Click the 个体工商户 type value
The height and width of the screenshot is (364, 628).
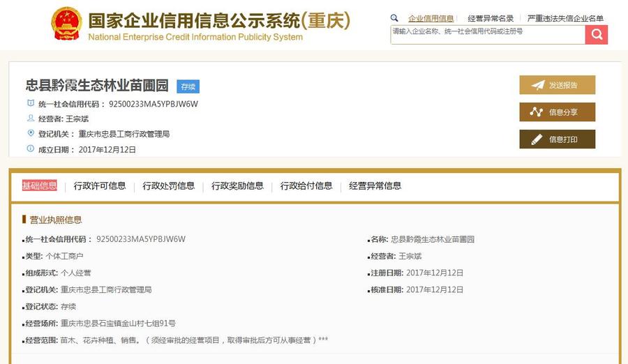point(64,257)
